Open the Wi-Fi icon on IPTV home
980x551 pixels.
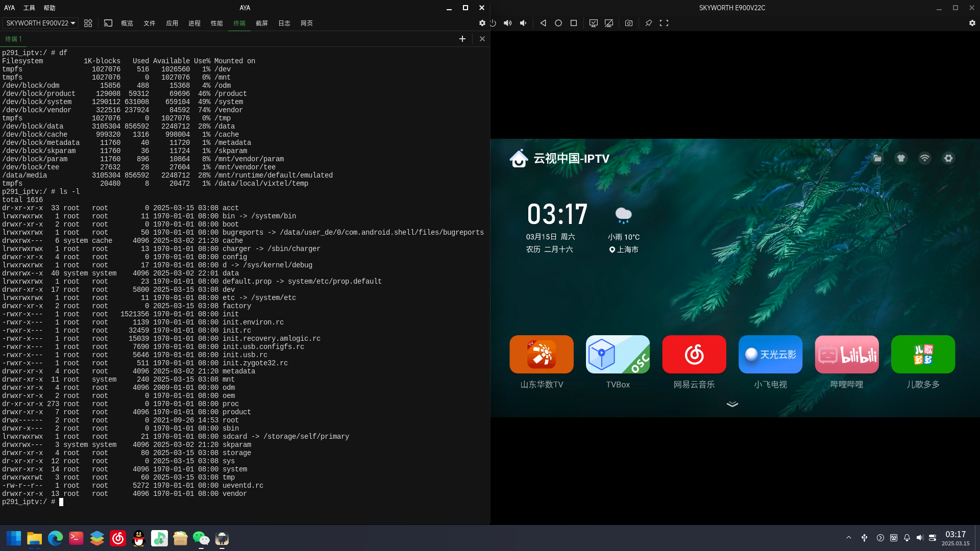[x=925, y=158]
